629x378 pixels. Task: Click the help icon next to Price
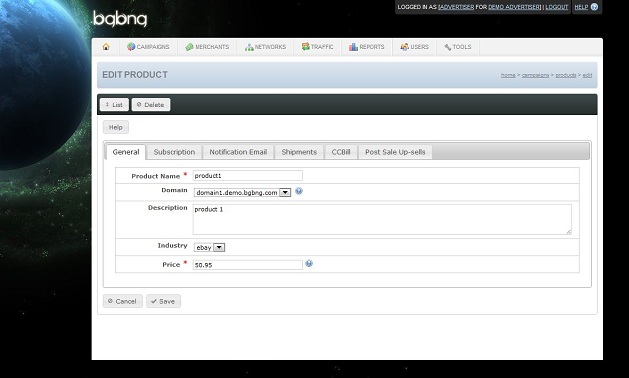(309, 264)
